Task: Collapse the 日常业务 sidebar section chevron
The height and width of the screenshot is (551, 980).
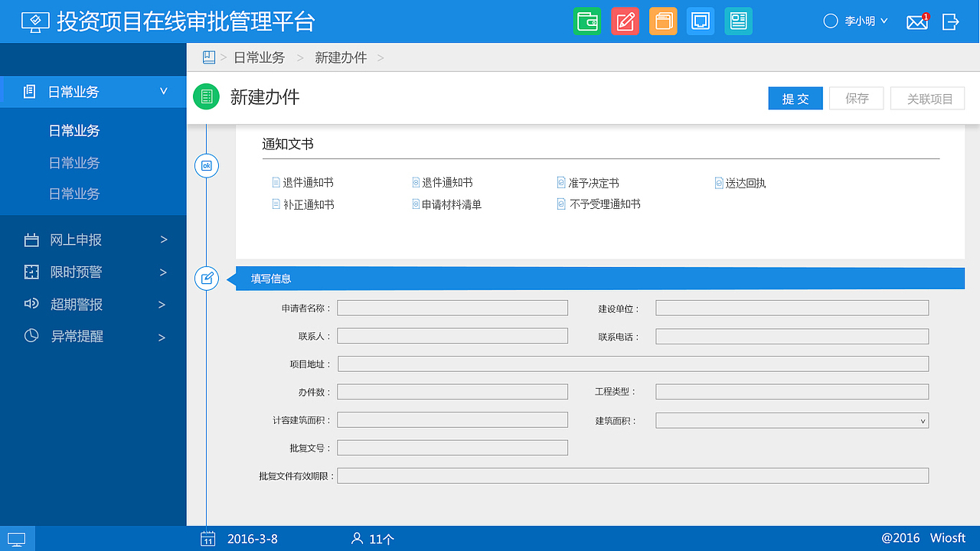Action: [x=163, y=91]
